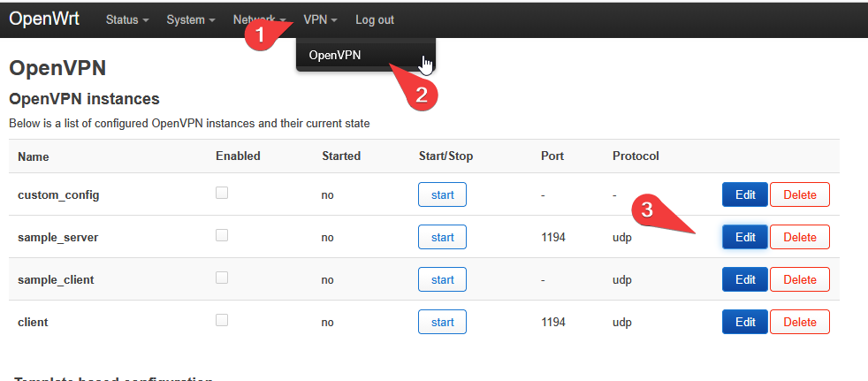
Task: Select OpenVPN from VPN dropdown
Action: (366, 55)
